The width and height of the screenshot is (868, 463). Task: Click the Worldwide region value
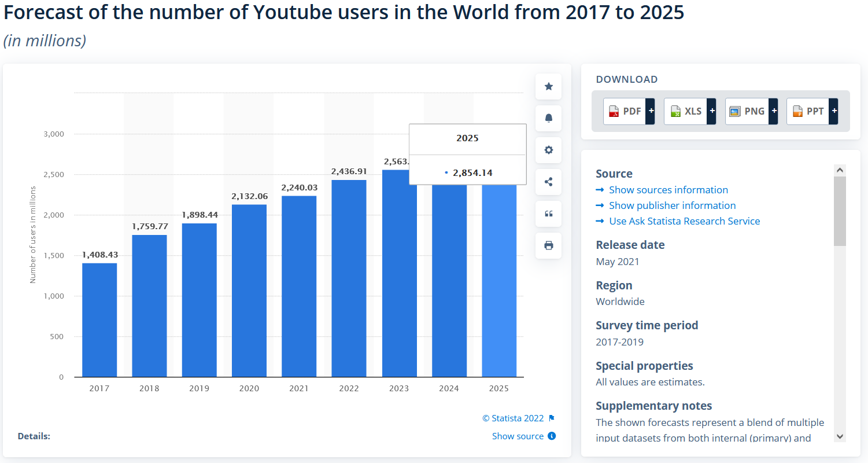[620, 302]
